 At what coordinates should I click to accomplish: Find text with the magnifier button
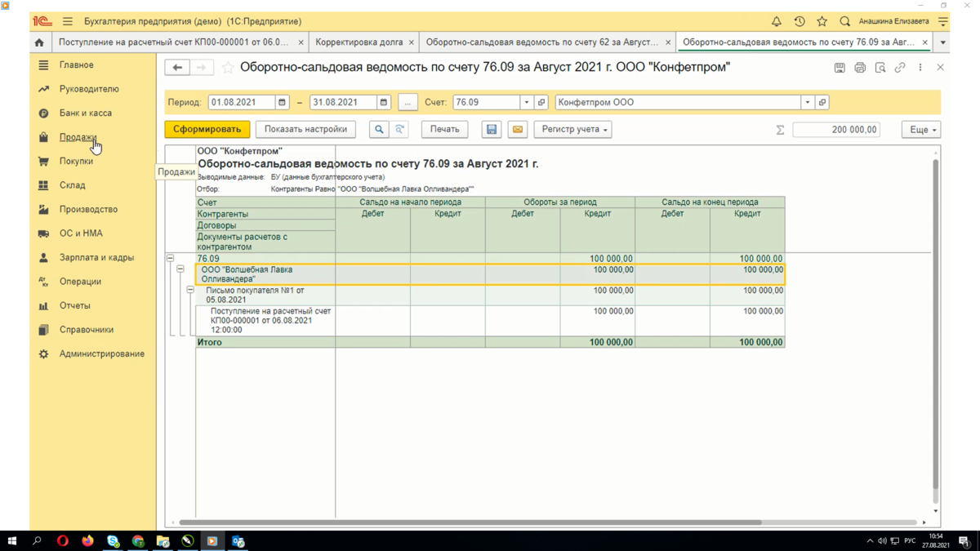tap(379, 129)
